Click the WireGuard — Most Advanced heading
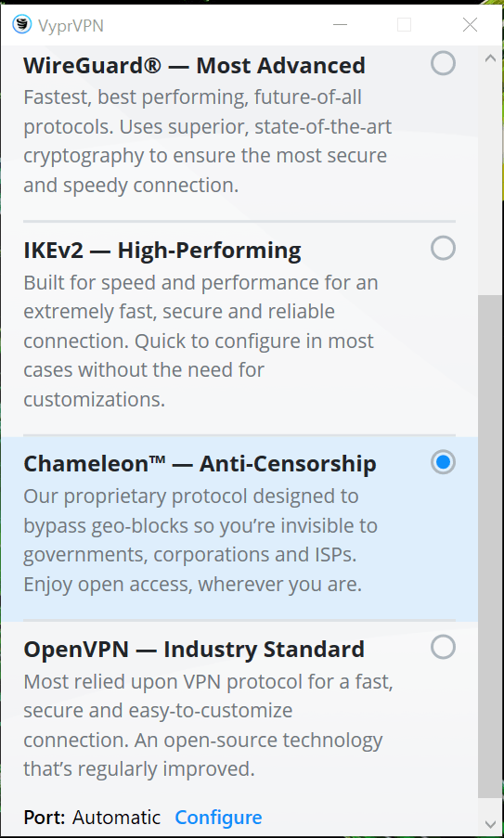This screenshot has width=504, height=838. 195,66
